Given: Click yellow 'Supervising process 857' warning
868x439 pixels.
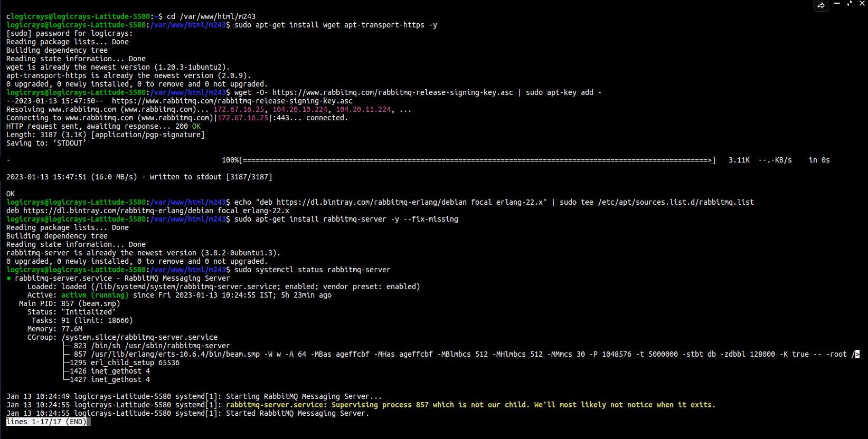Looking at the screenshot, I should point(471,405).
